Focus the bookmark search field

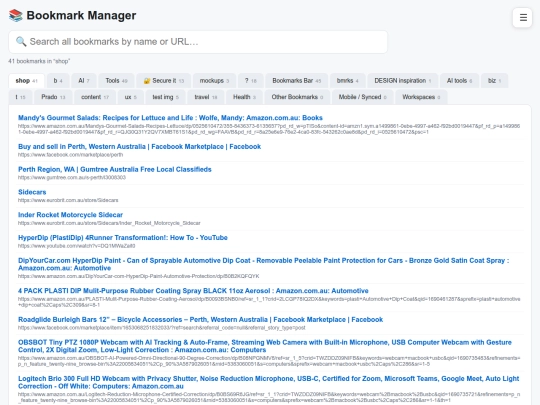pyautogui.click(x=198, y=42)
